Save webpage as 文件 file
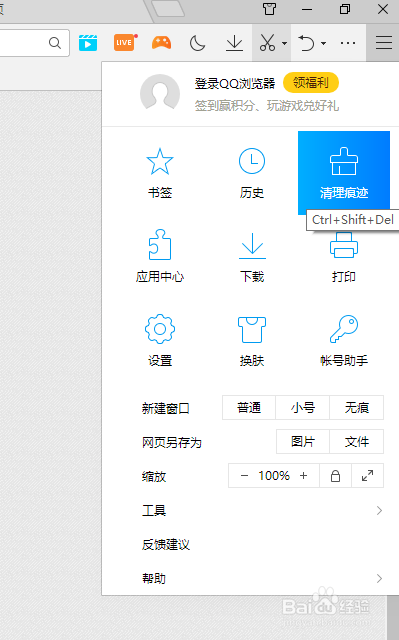 point(357,441)
